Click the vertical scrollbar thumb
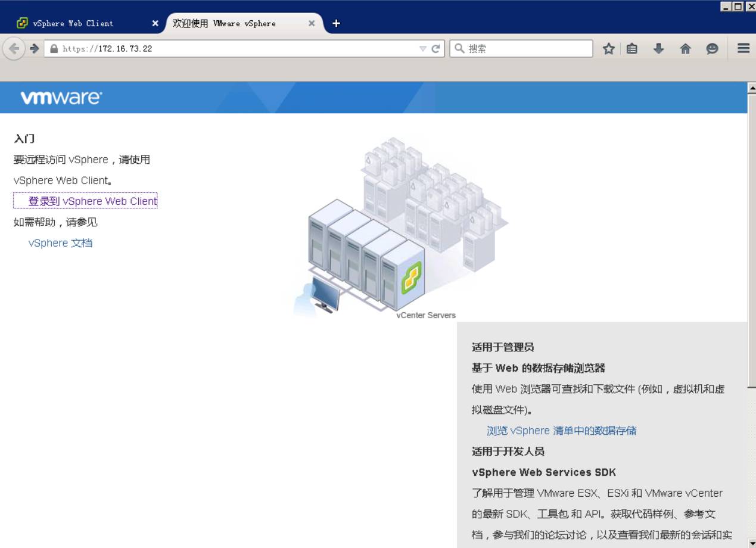756x548 pixels. pyautogui.click(x=751, y=241)
